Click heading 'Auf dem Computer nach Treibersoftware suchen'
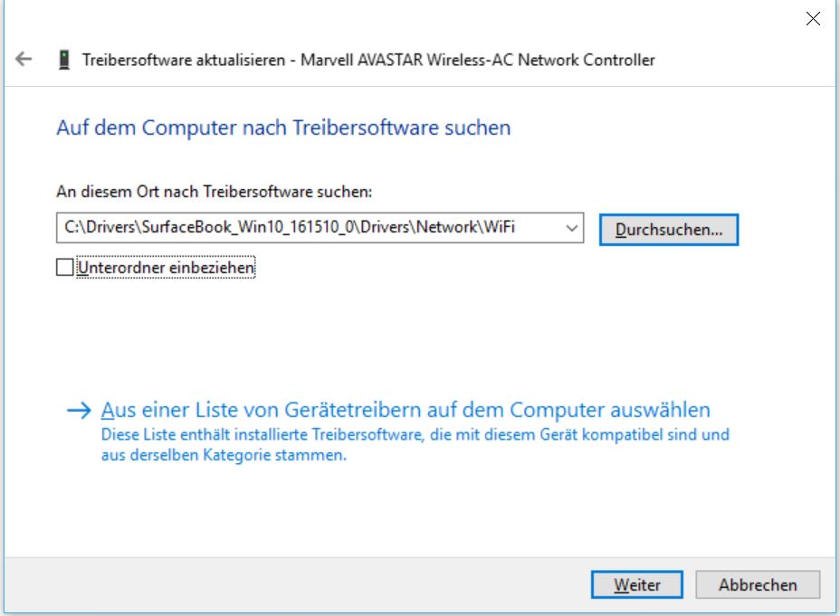Screen dimensions: 840x616 [283, 128]
